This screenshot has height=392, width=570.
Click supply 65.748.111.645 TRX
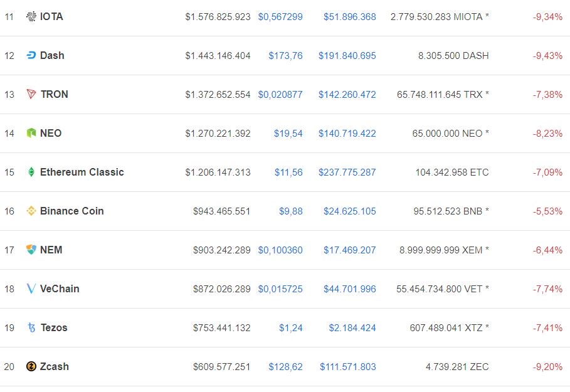[443, 95]
